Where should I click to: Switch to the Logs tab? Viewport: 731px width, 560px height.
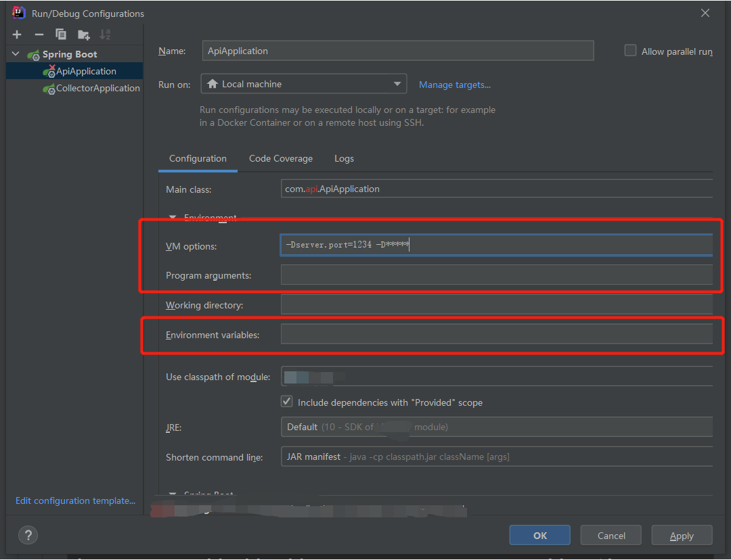(x=344, y=158)
